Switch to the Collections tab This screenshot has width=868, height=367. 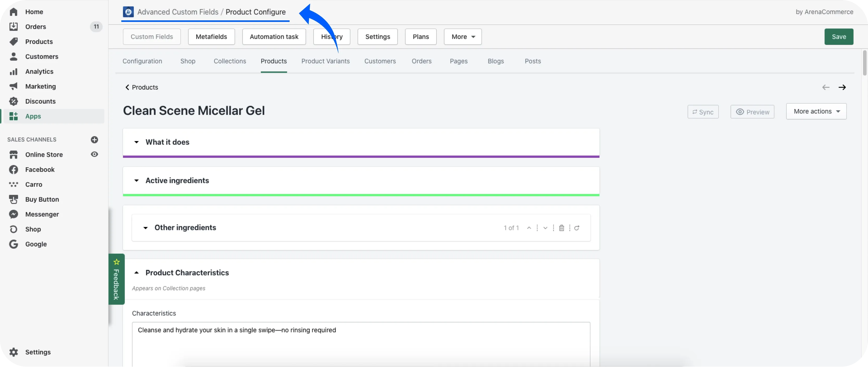pyautogui.click(x=230, y=61)
